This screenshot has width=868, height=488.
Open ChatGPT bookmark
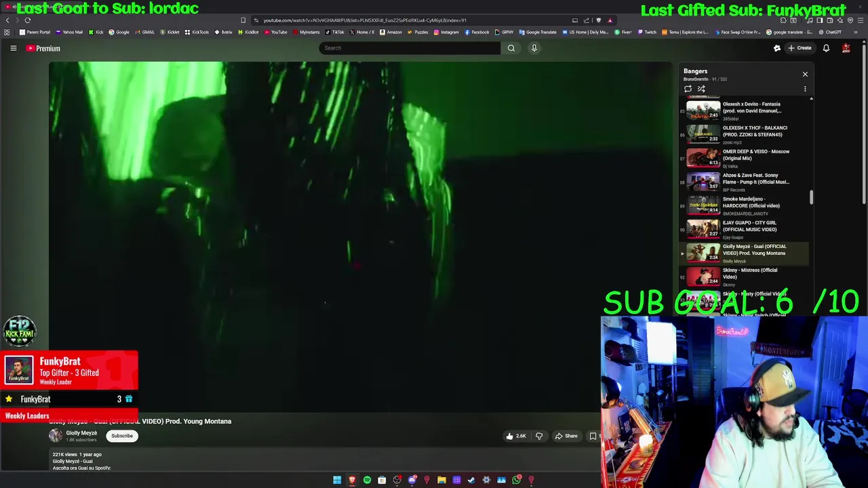coord(829,32)
